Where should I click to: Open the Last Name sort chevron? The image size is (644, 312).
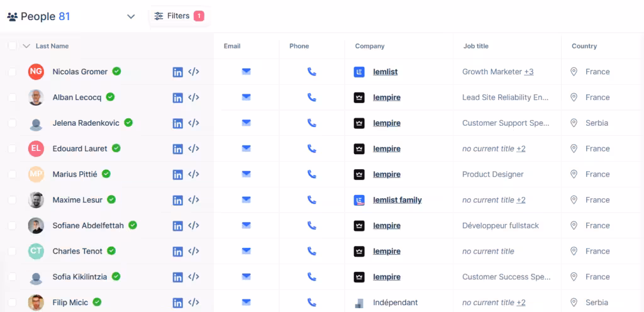(26, 46)
